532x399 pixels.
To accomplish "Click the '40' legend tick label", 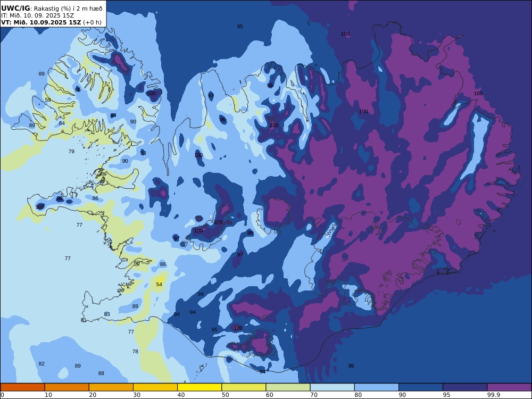I will [181, 395].
